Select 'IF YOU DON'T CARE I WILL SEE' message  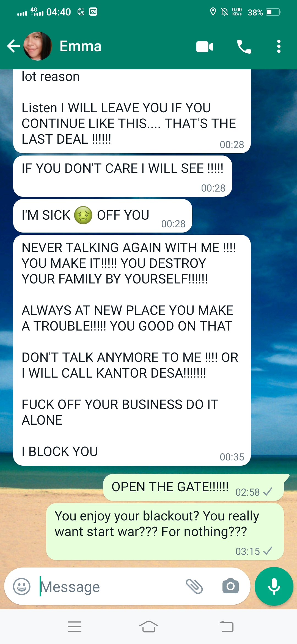123,176
